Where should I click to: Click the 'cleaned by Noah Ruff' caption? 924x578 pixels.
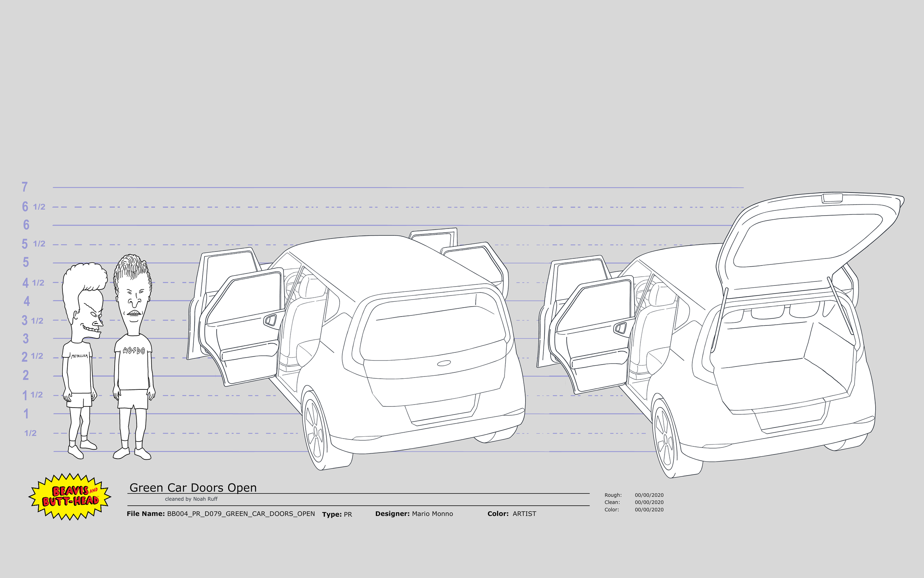coord(191,499)
